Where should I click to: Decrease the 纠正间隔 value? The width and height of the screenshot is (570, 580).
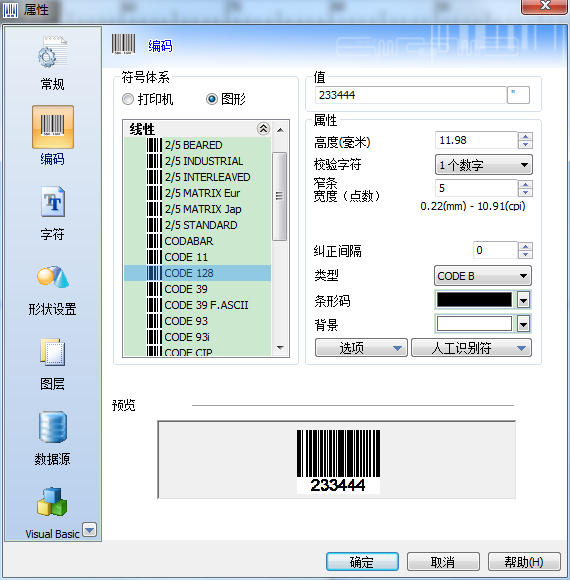[525, 254]
